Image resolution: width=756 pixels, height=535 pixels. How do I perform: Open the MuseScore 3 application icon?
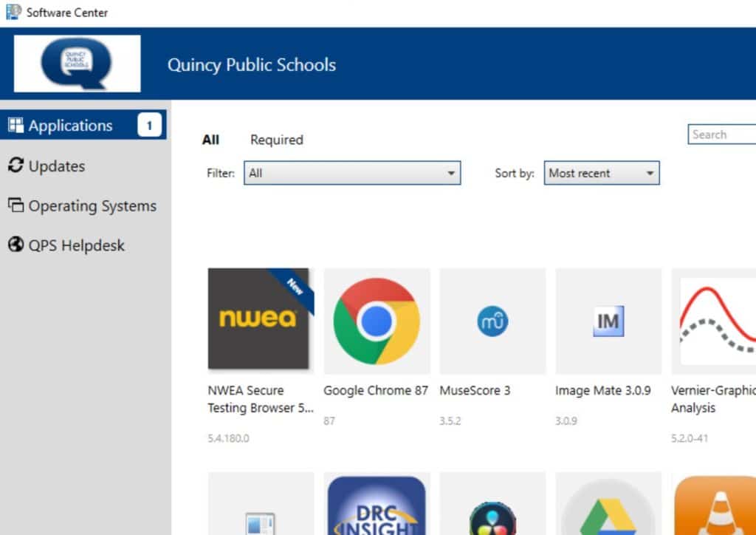click(x=492, y=319)
